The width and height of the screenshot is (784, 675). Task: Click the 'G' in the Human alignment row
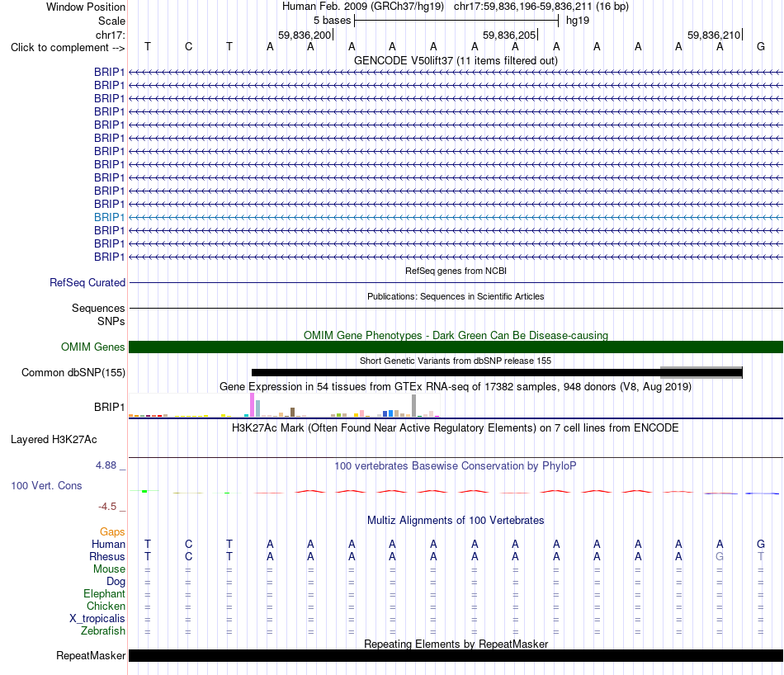coord(761,544)
